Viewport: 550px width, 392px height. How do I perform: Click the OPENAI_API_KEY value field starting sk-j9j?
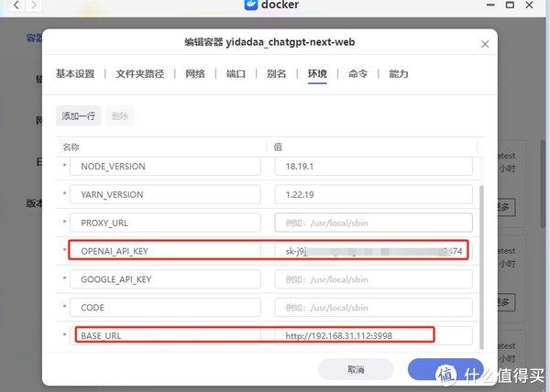374,251
